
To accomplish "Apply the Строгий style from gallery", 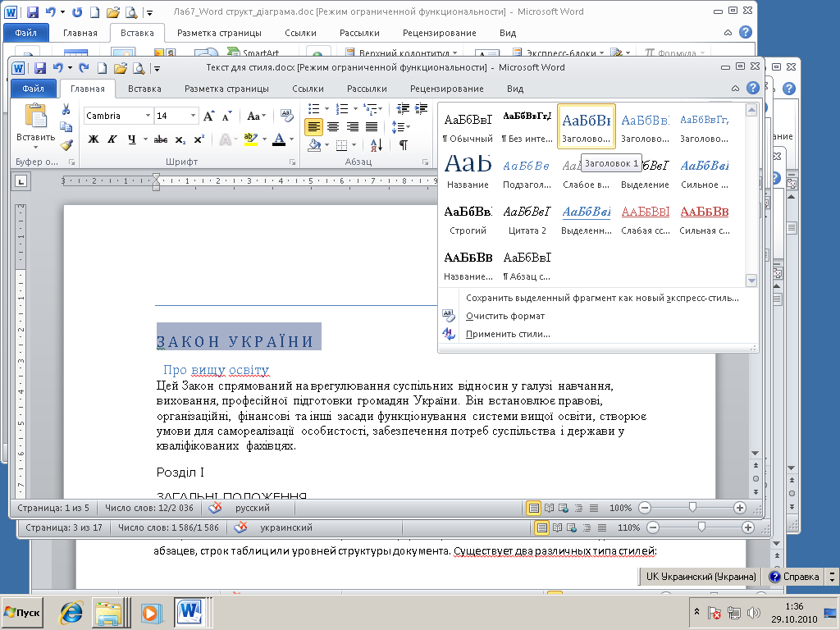I will [468, 218].
